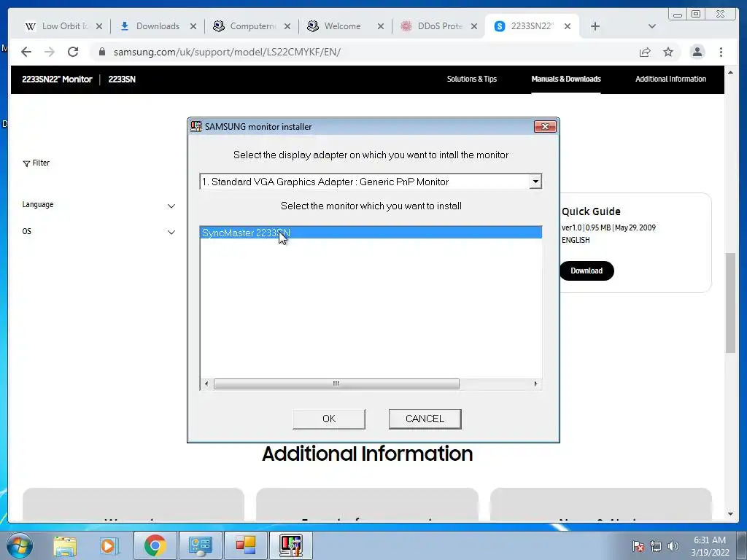Click the page scrollbar down arrow

pyautogui.click(x=730, y=514)
